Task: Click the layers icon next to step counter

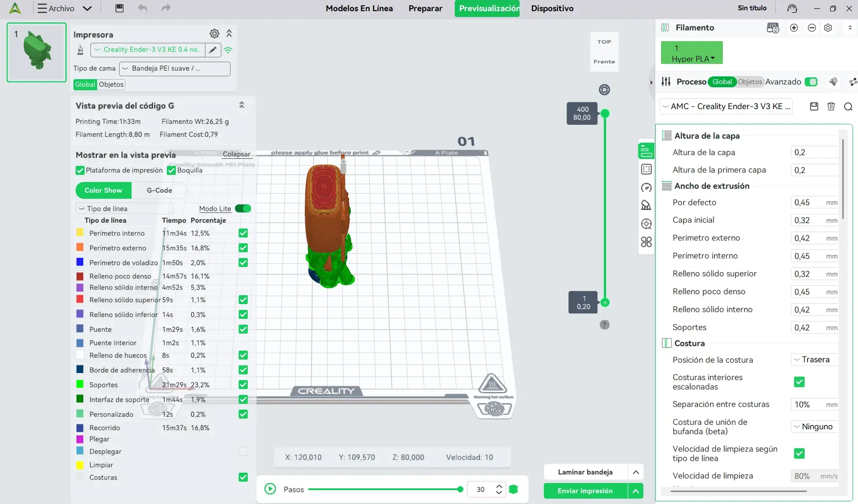Action: pyautogui.click(x=513, y=489)
